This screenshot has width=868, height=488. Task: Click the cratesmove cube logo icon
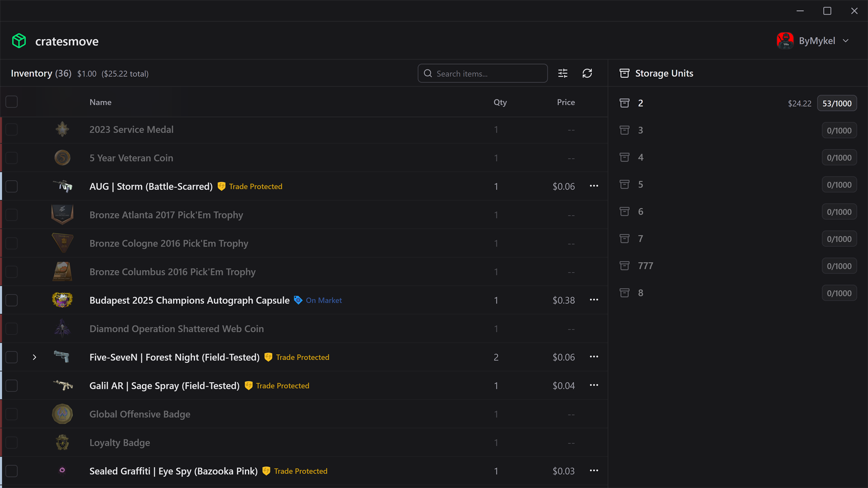pyautogui.click(x=19, y=41)
